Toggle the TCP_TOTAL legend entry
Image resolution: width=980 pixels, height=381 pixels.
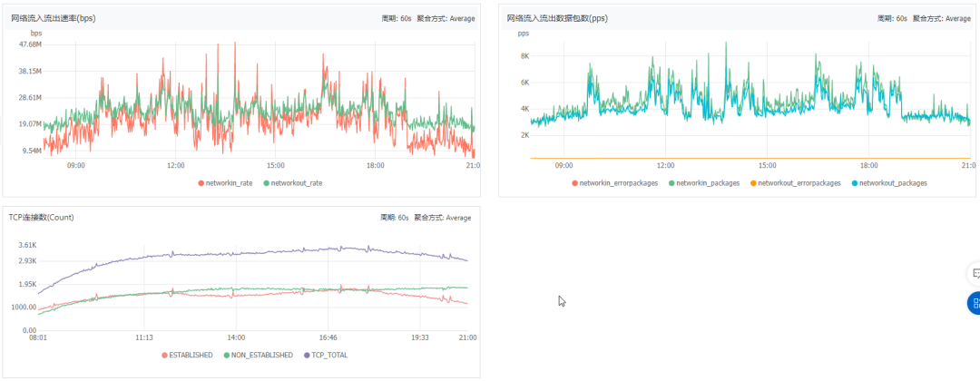pyautogui.click(x=325, y=355)
